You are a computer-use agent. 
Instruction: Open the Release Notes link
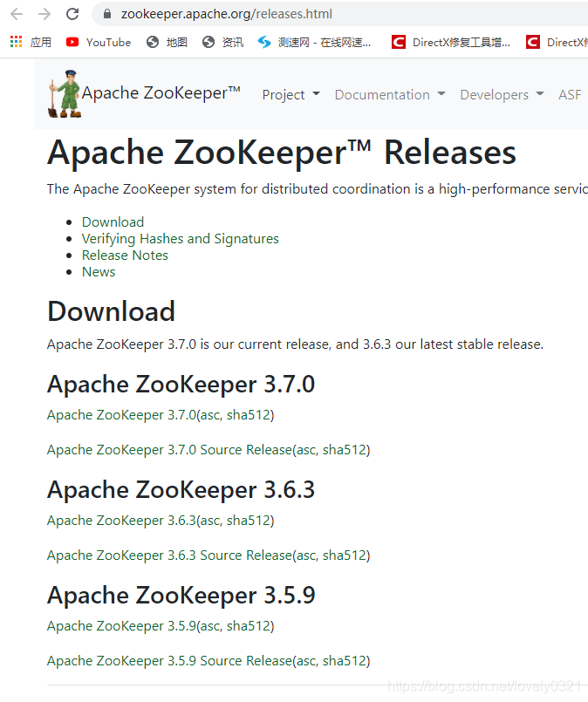tap(125, 256)
